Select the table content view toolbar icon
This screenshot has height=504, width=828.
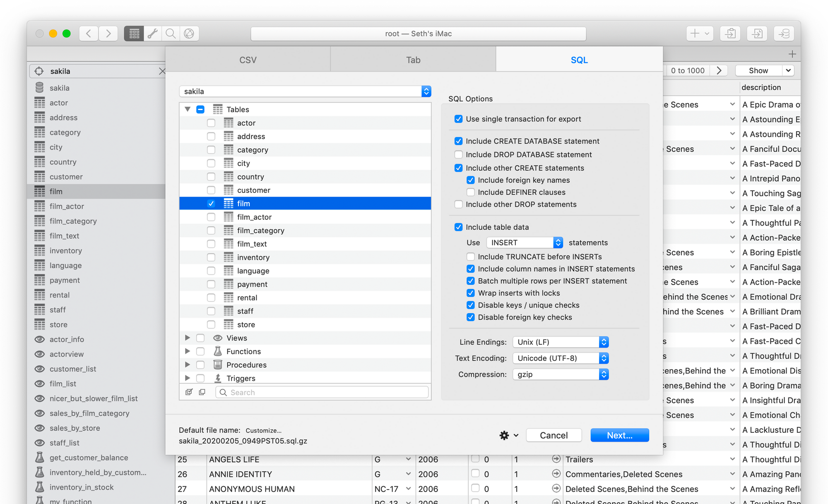pos(133,34)
